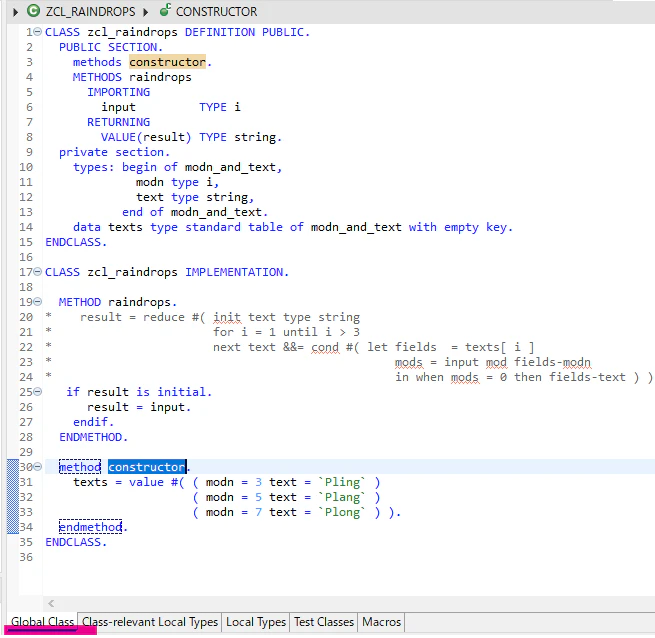Viewport: 655px width, 638px height.
Task: Click scroll-left arrow of horizontal scrollbar
Action: (x=51, y=603)
